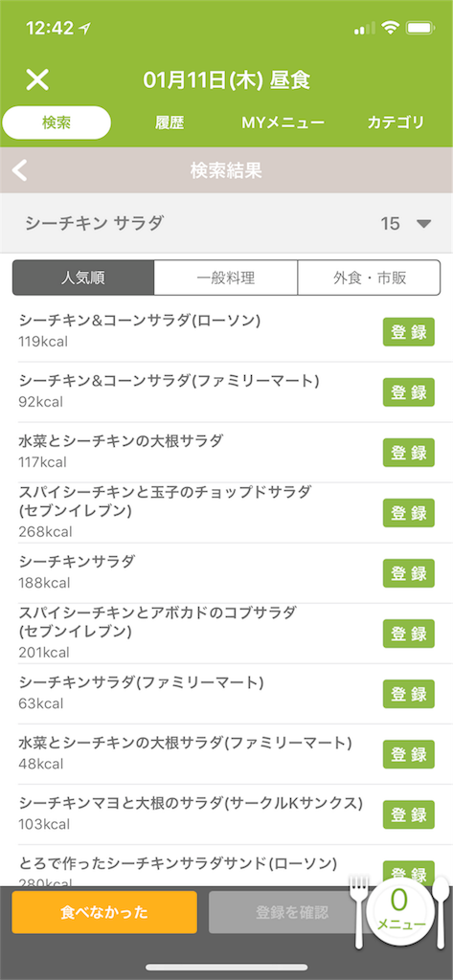
Task: Register シーチキンサラダ 188kcal item
Action: pyautogui.click(x=409, y=573)
